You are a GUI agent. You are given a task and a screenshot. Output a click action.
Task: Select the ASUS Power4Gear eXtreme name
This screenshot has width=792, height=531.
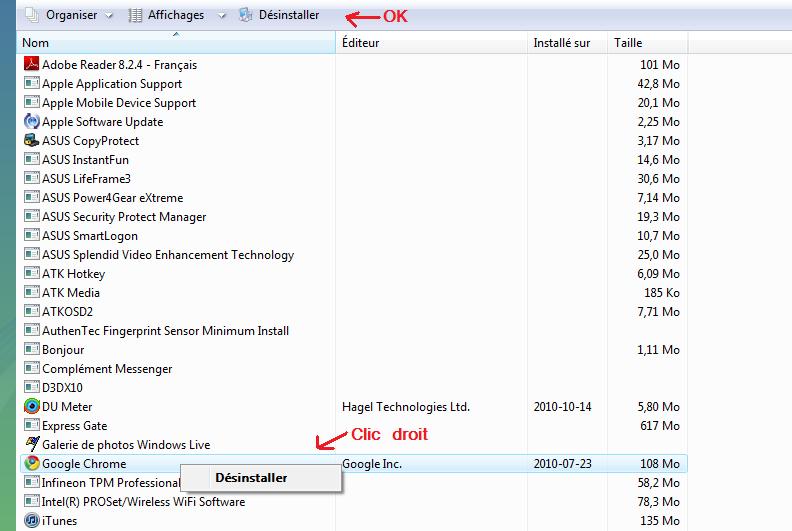(x=113, y=198)
